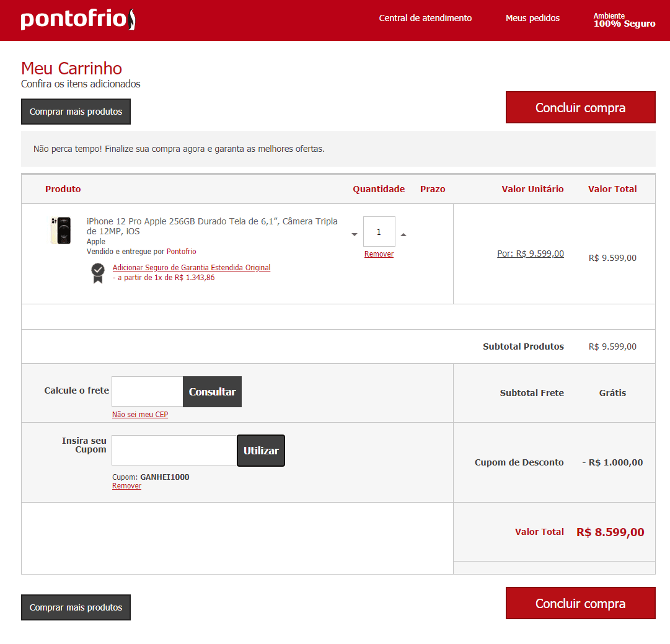670x644 pixels.
Task: Apply coupon with Utilizar button
Action: coord(261,451)
